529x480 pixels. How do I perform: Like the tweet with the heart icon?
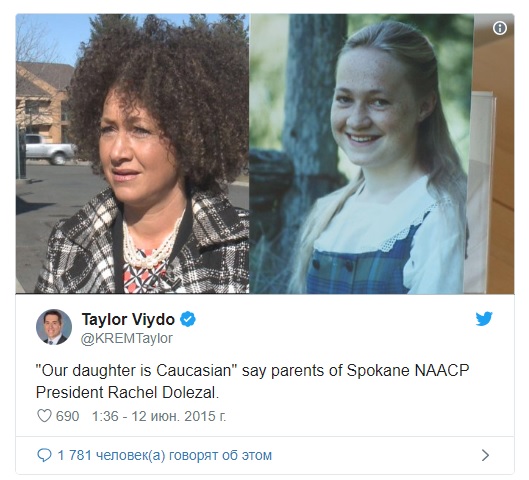(44, 416)
